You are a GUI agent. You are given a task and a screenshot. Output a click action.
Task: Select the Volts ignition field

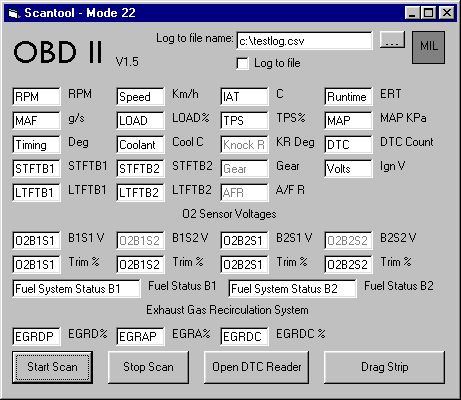348,169
